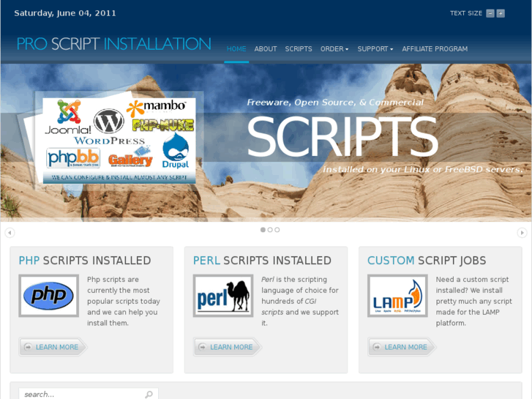Click the Custom Script Jobs heading
Viewport: 532px width, 399px height.
[x=427, y=261]
